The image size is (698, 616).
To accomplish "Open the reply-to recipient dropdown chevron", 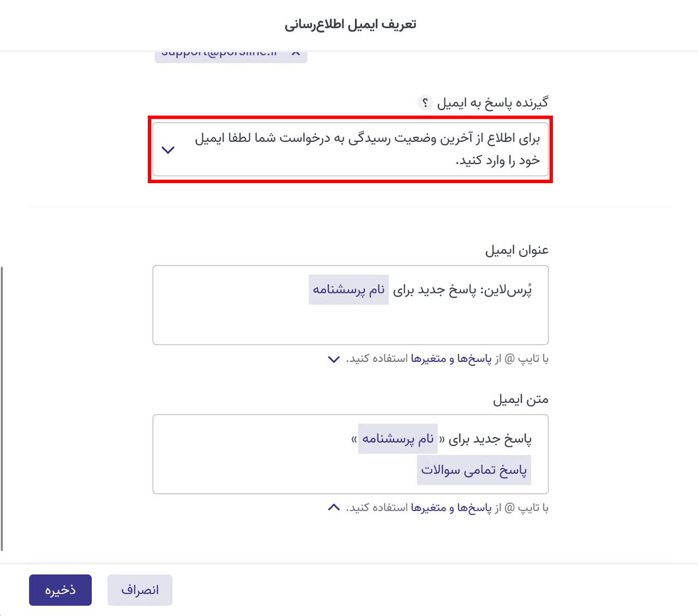I will coord(169,149).
